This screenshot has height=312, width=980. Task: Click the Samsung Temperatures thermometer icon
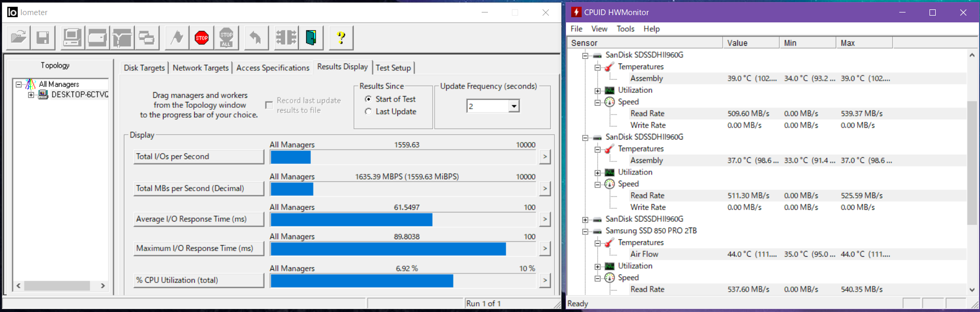[x=609, y=243]
